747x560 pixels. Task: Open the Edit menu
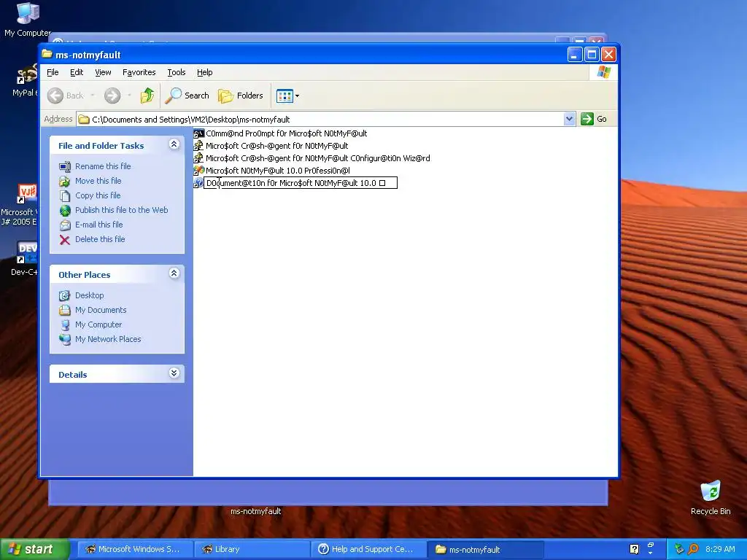point(76,72)
